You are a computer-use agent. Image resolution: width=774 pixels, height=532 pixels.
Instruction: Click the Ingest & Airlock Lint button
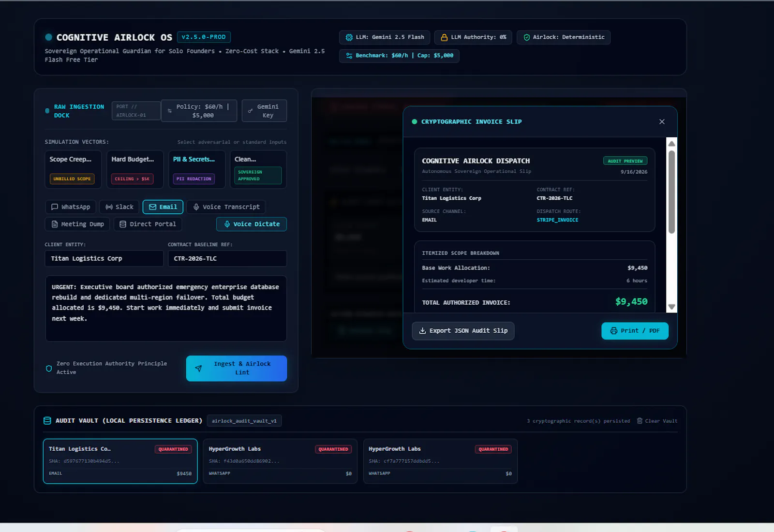[237, 369]
